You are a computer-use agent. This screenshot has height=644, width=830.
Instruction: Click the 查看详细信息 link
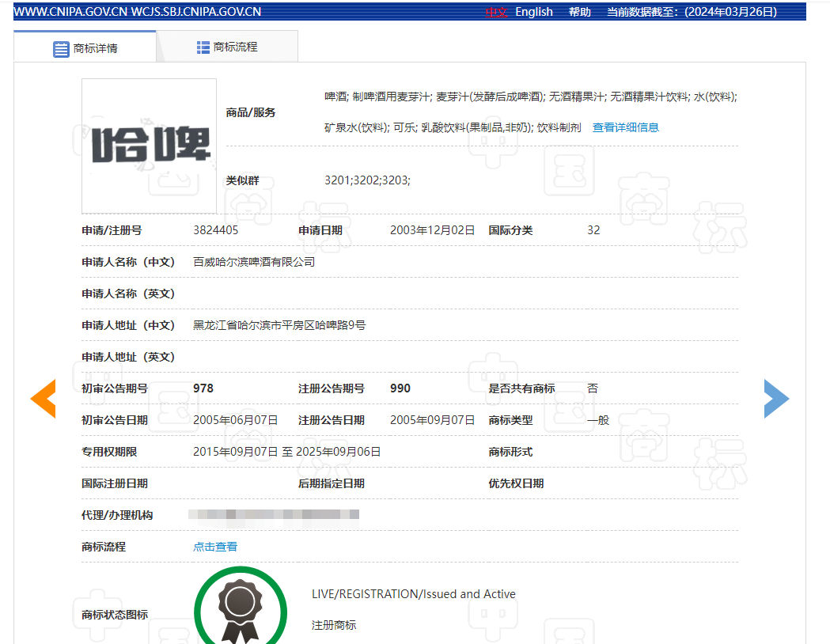point(625,127)
